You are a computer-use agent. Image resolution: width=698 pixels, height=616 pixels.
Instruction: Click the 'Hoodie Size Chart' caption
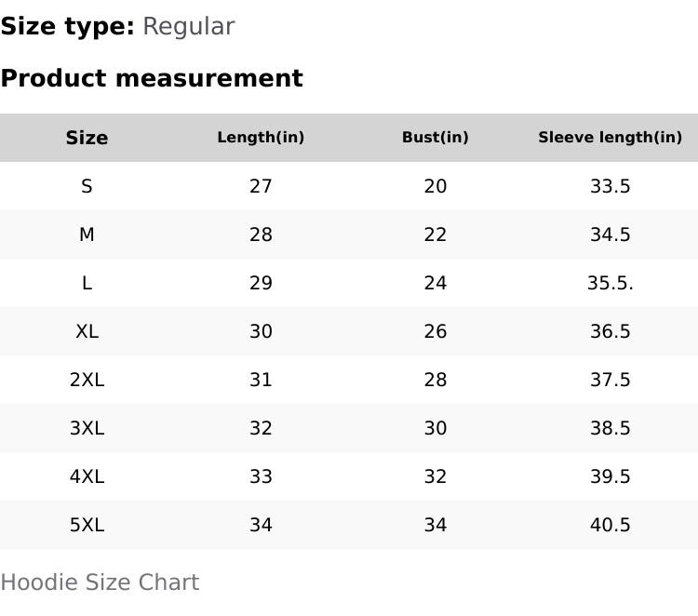coord(100,583)
